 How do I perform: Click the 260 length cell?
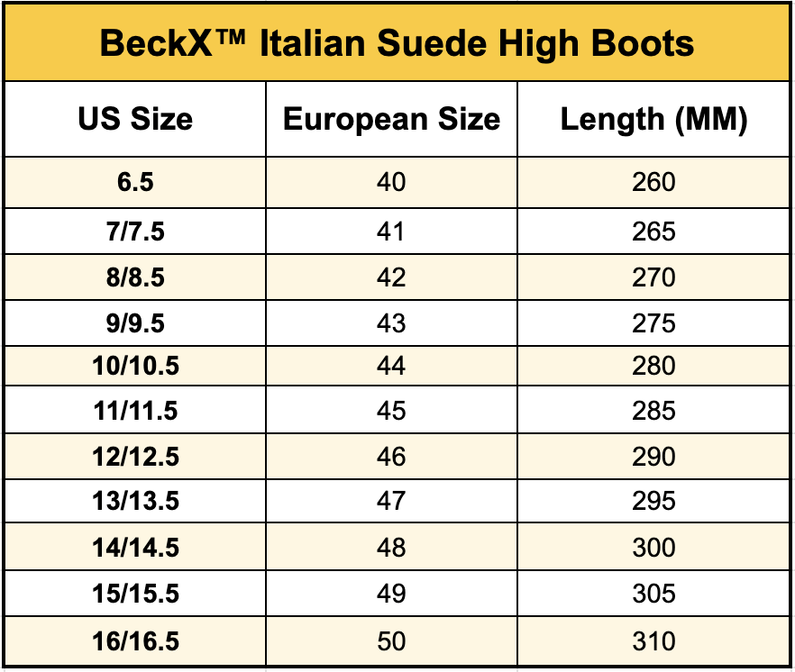[x=653, y=183]
